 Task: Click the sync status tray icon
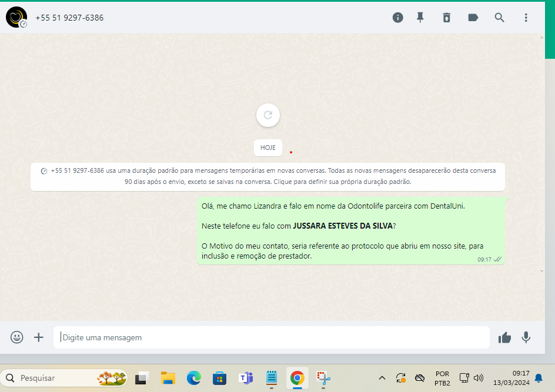(401, 378)
